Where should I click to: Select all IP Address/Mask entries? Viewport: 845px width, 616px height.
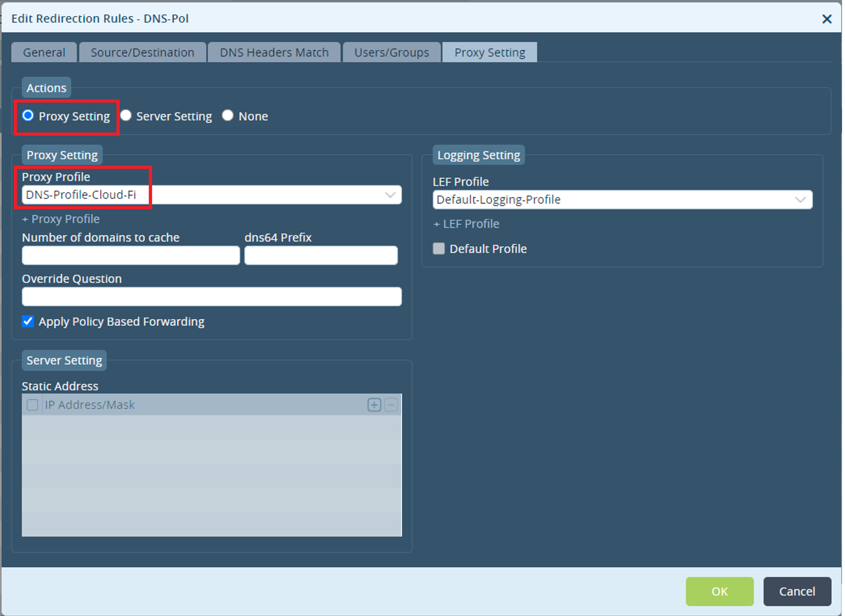tap(32, 405)
